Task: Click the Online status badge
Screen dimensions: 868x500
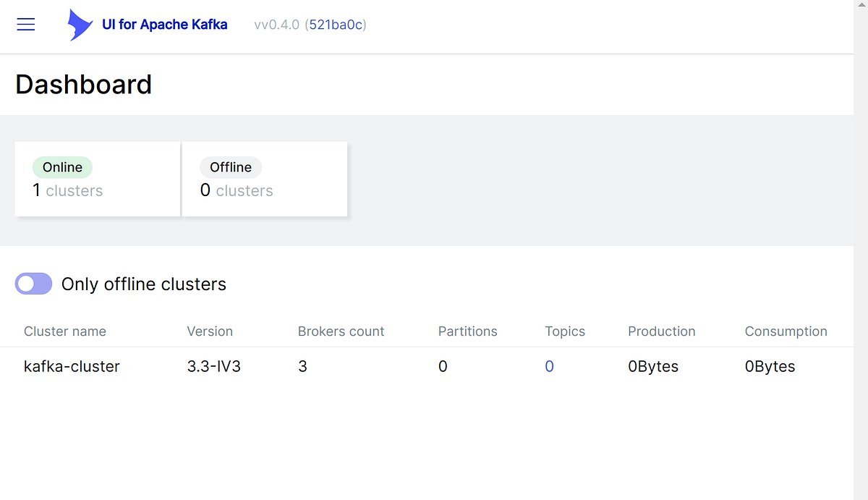Action: (63, 167)
